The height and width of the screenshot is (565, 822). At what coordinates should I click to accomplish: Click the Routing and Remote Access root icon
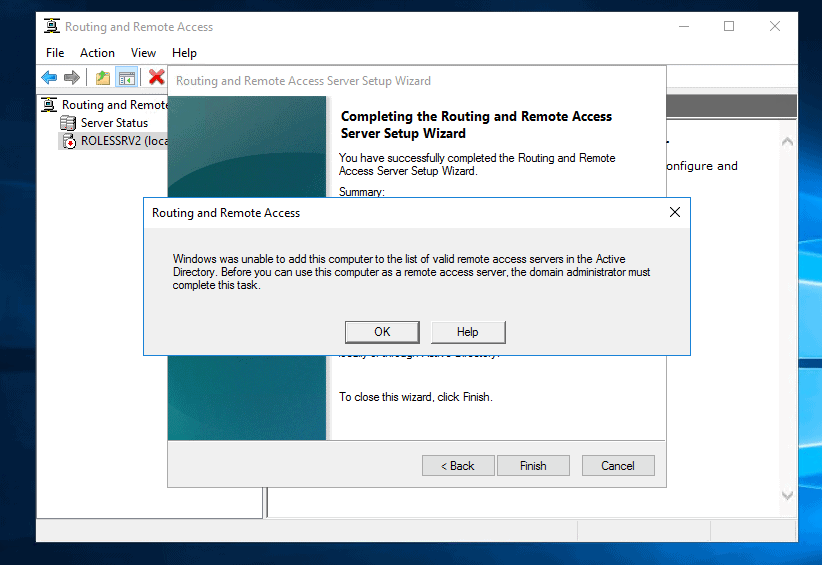(50, 105)
